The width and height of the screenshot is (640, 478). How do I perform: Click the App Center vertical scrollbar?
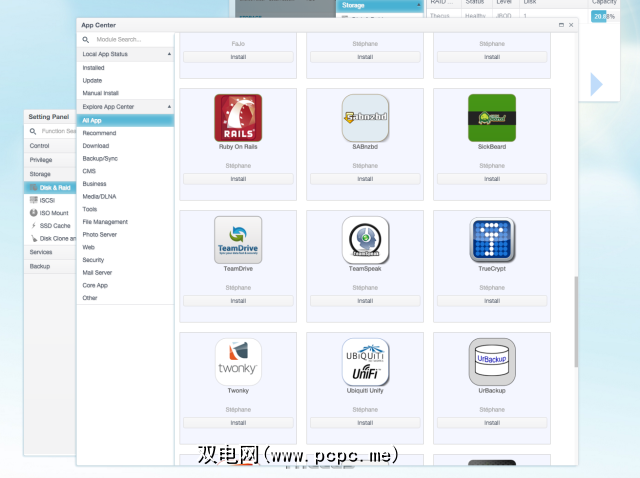(x=576, y=321)
